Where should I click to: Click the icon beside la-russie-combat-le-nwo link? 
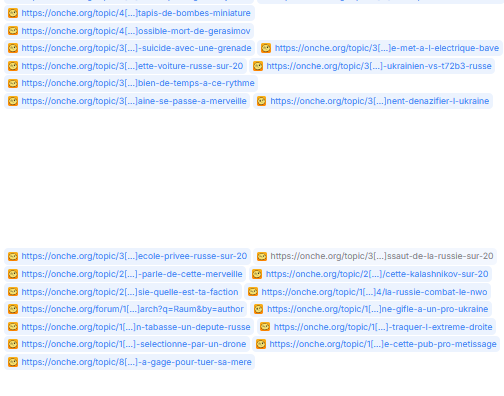(x=253, y=292)
